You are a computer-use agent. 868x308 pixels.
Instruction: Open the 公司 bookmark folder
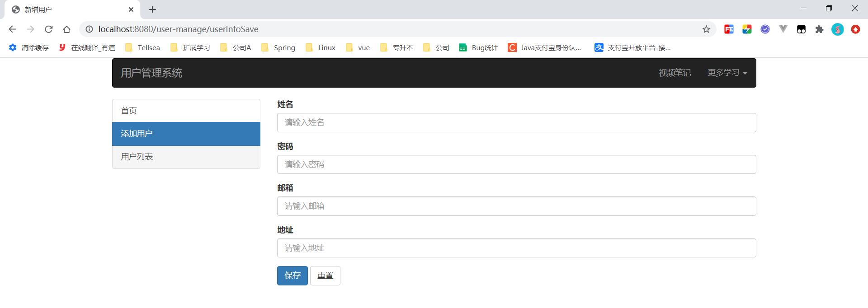(x=436, y=47)
